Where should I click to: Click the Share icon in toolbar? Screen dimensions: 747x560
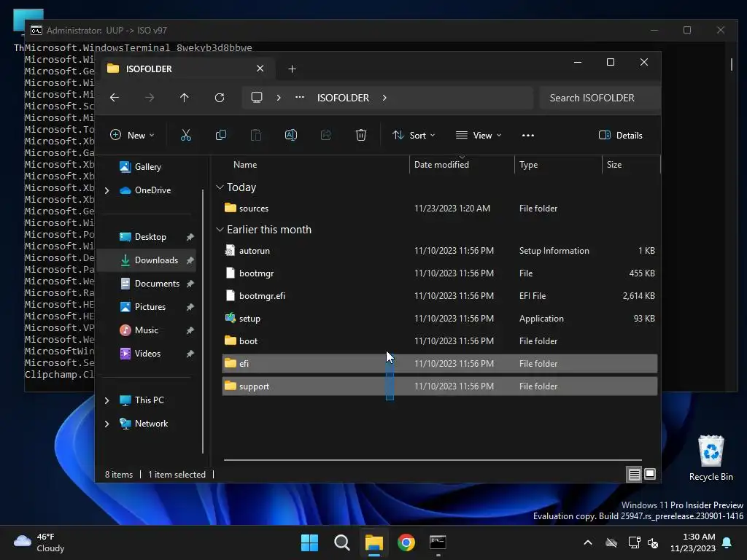[326, 135]
